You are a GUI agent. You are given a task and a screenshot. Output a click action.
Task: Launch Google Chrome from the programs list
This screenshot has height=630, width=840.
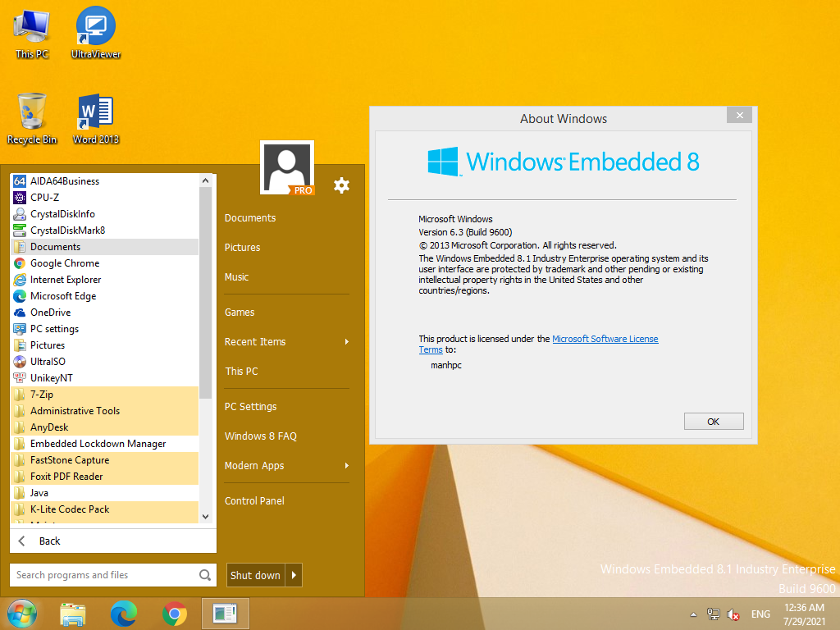64,263
